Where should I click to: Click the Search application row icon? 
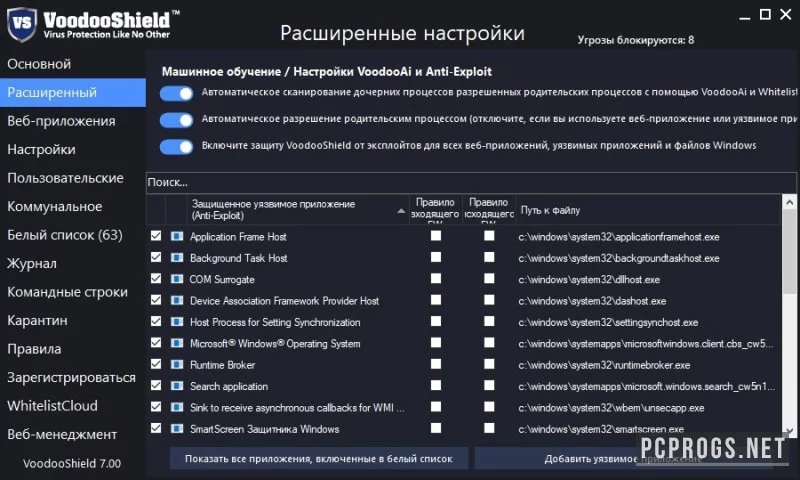[177, 386]
